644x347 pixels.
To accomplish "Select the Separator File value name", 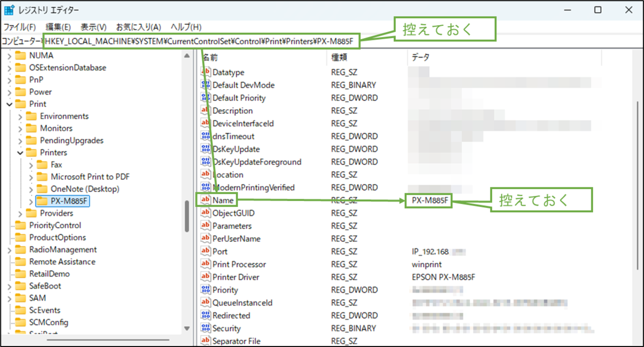I will pos(236,341).
